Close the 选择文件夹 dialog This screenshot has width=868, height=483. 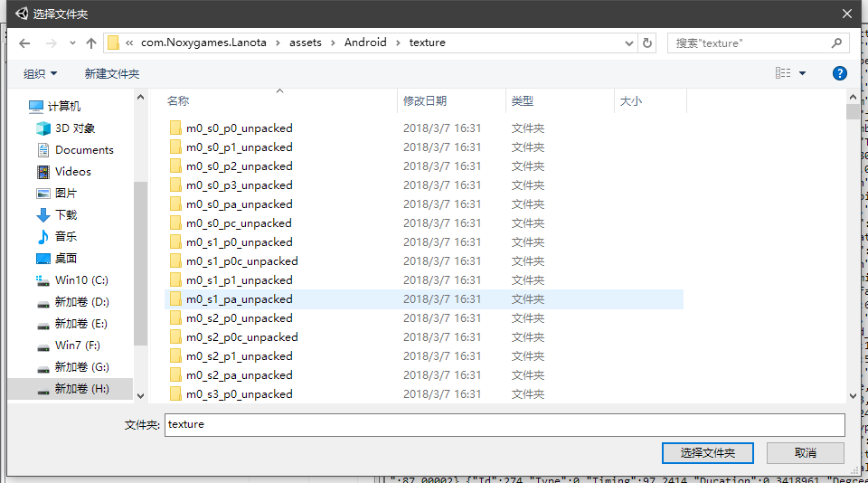click(847, 14)
